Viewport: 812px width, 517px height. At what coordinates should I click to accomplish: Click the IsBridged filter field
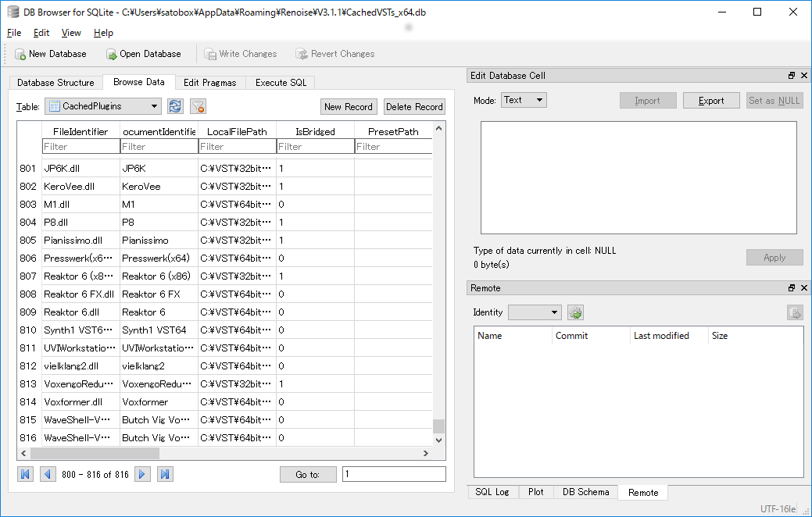click(316, 147)
